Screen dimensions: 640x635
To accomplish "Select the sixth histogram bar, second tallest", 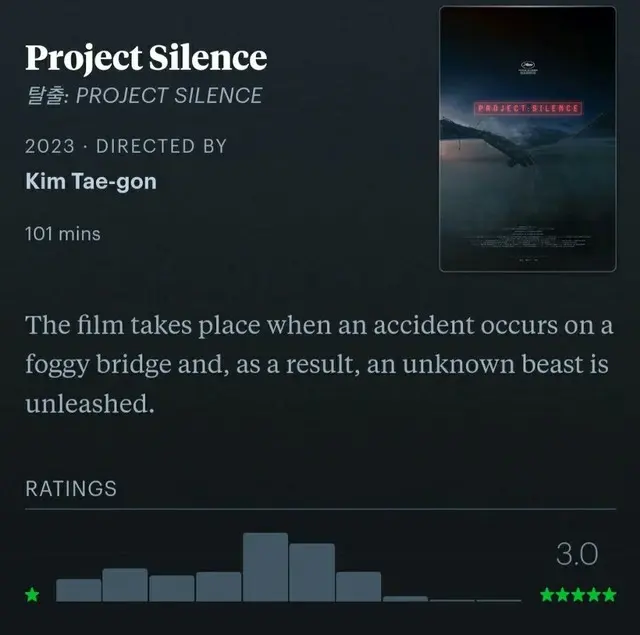I will coord(312,572).
